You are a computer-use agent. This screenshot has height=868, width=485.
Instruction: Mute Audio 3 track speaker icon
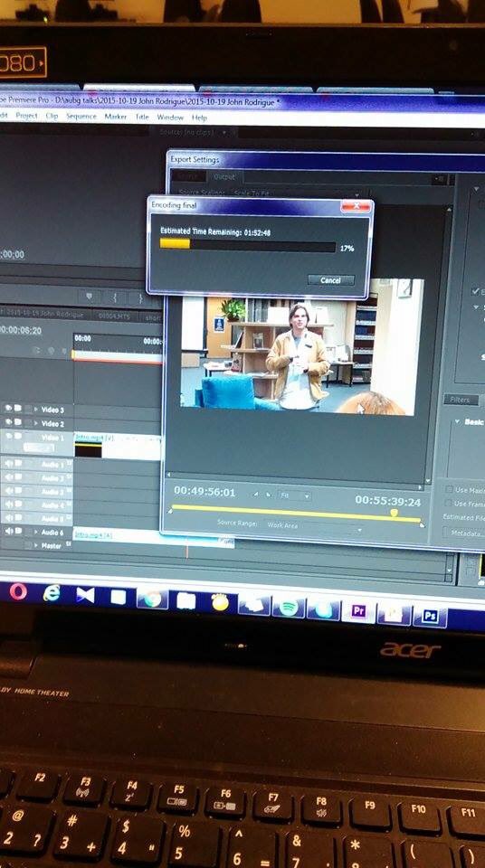tap(9, 490)
